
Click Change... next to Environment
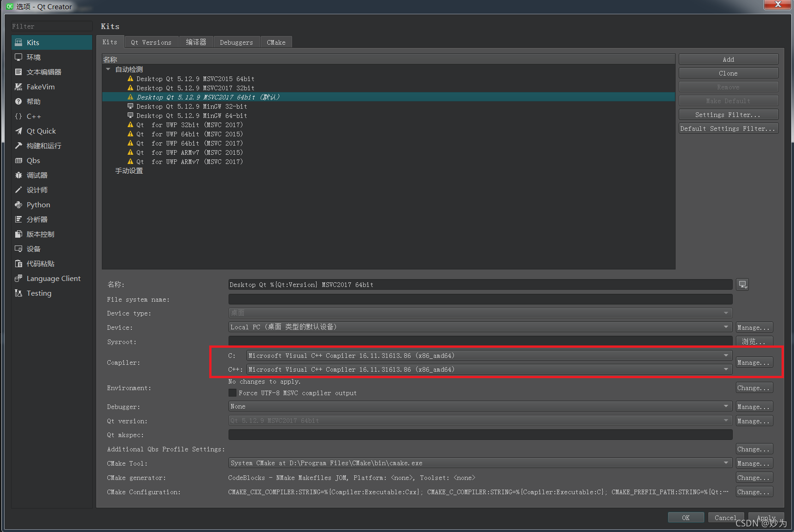[754, 388]
